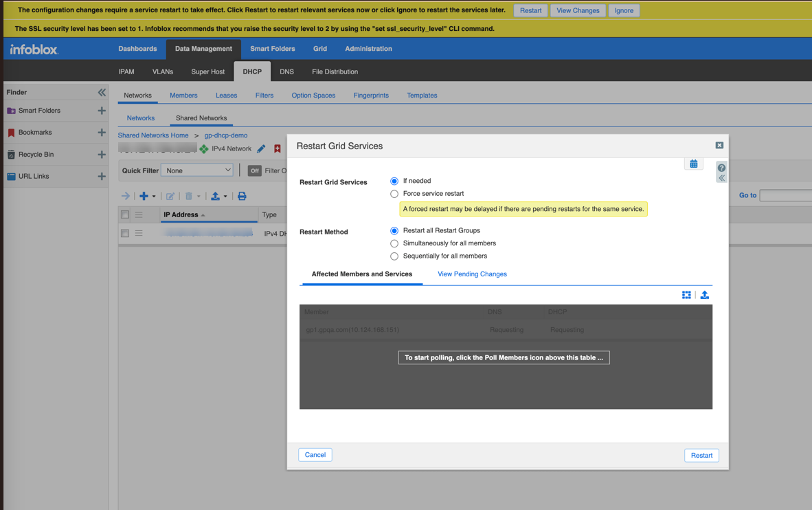812x510 pixels.
Task: Click the red bookmark icon beside IPv4 Network
Action: tap(278, 148)
